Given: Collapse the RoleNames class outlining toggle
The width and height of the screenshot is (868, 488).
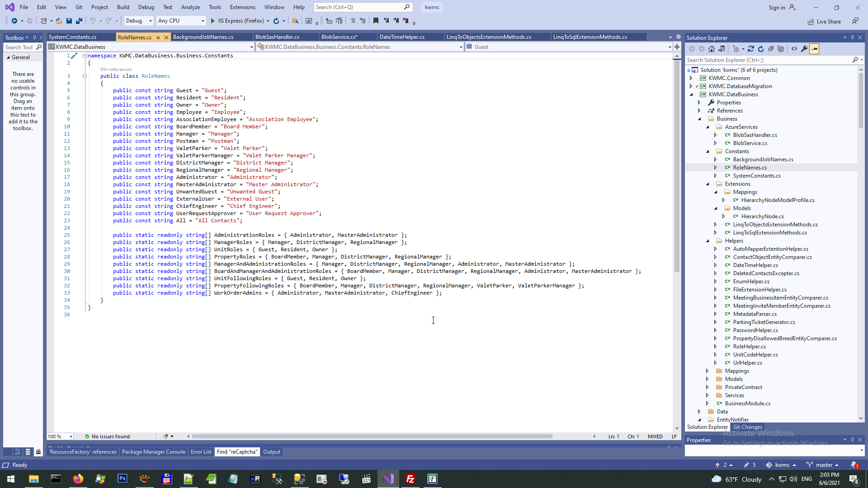Looking at the screenshot, I should 85,76.
